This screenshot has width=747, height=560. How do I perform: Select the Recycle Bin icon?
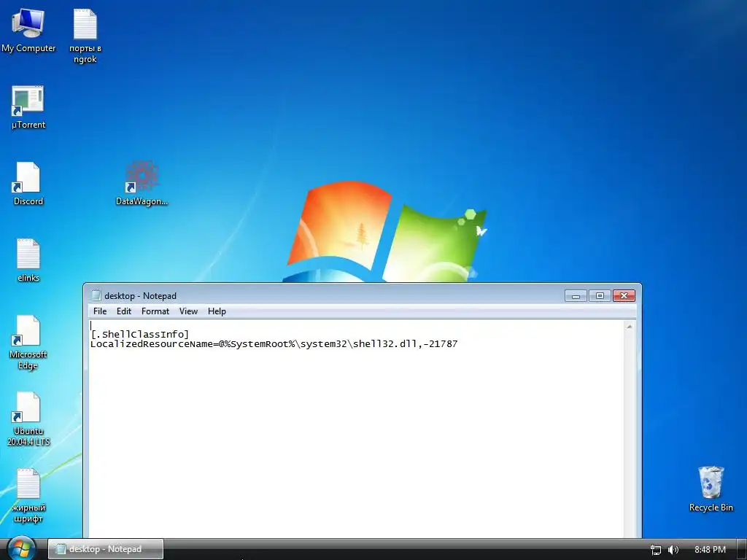click(x=711, y=489)
